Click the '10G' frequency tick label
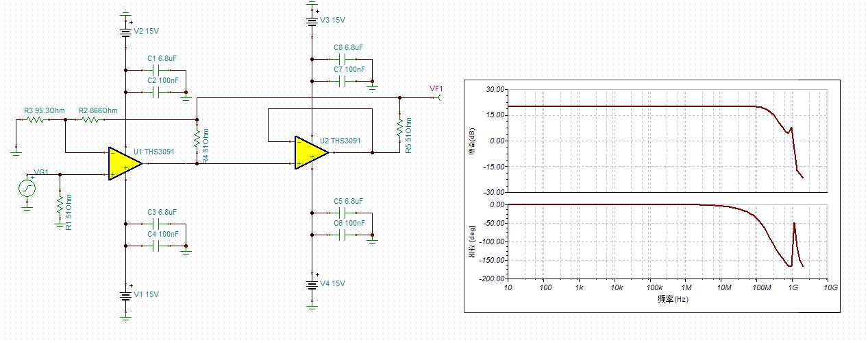The width and height of the screenshot is (868, 343). coord(830,289)
